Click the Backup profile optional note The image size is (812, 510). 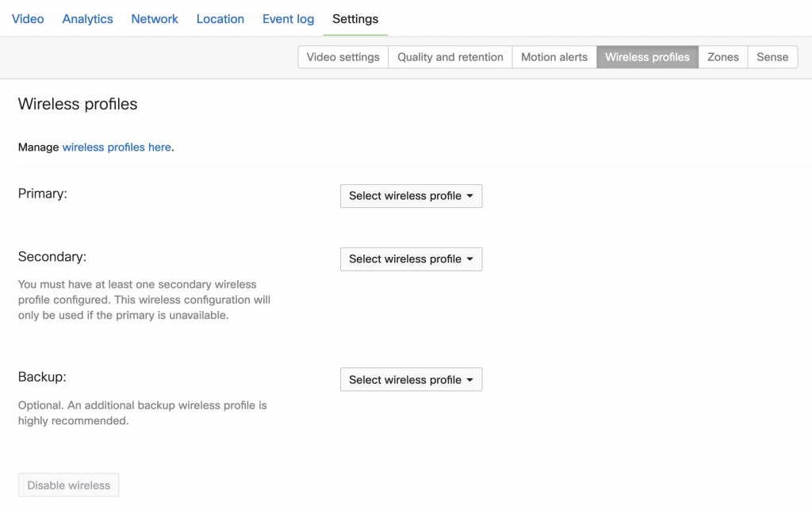point(142,413)
